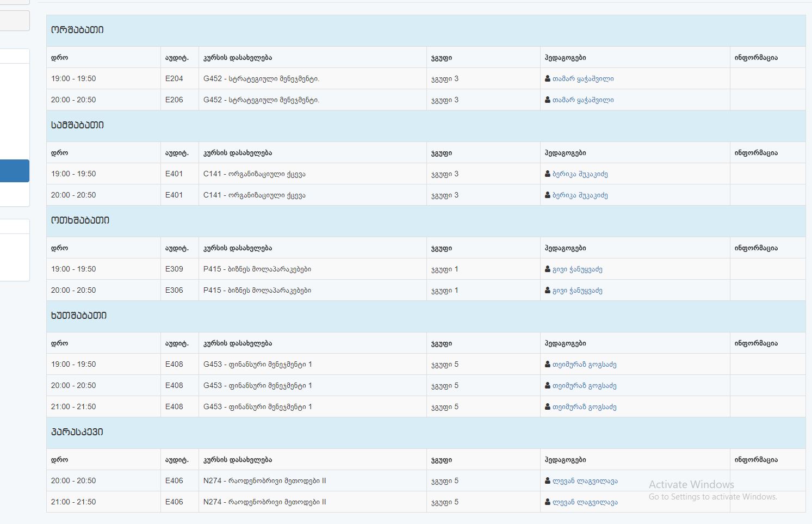Screen dimensions: 812x524
Task: Click the person icon in the E206 row
Action: click(548, 100)
